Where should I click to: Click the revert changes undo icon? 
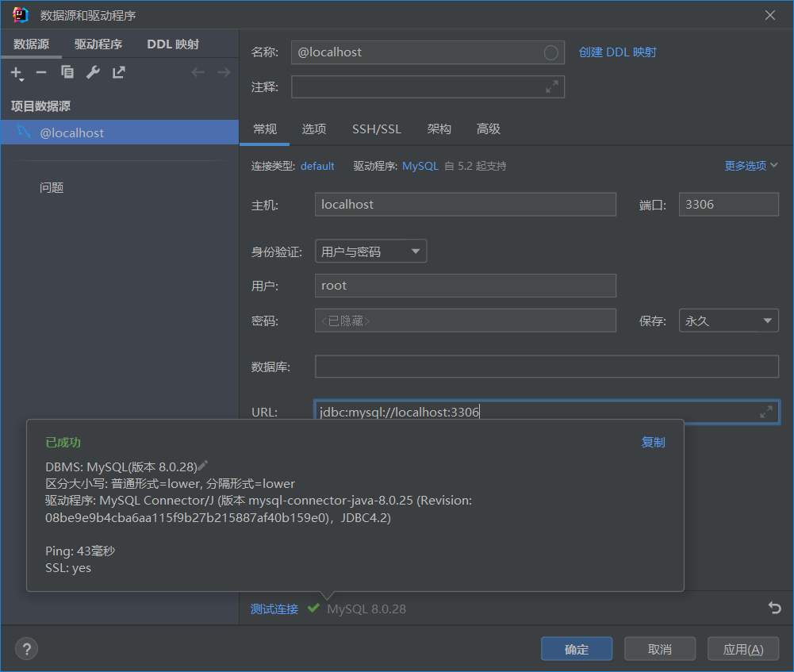coord(774,608)
